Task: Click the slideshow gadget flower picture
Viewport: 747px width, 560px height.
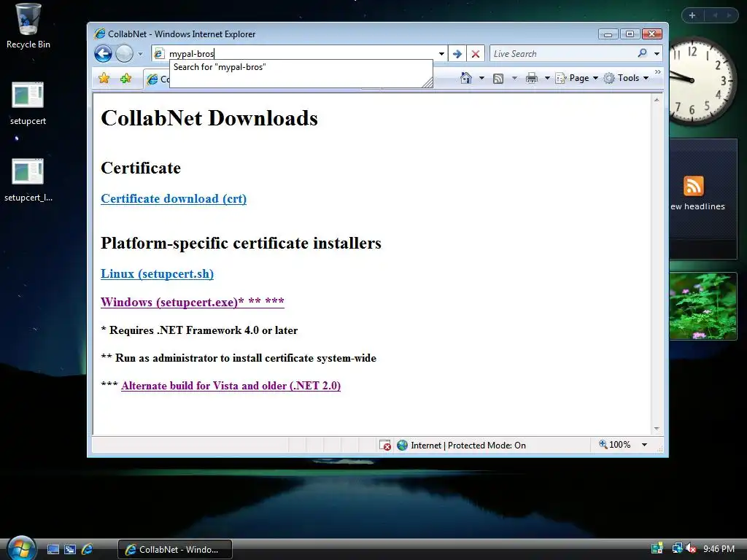Action: click(x=703, y=306)
